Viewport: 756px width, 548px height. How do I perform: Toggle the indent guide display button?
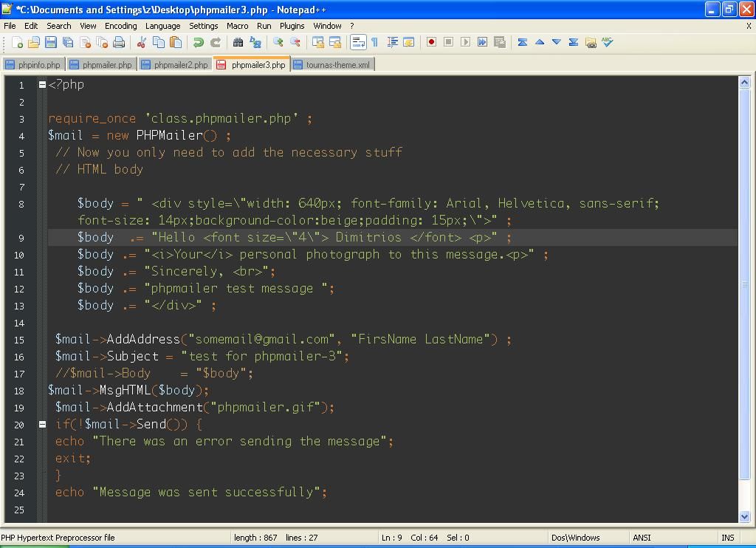[x=392, y=43]
